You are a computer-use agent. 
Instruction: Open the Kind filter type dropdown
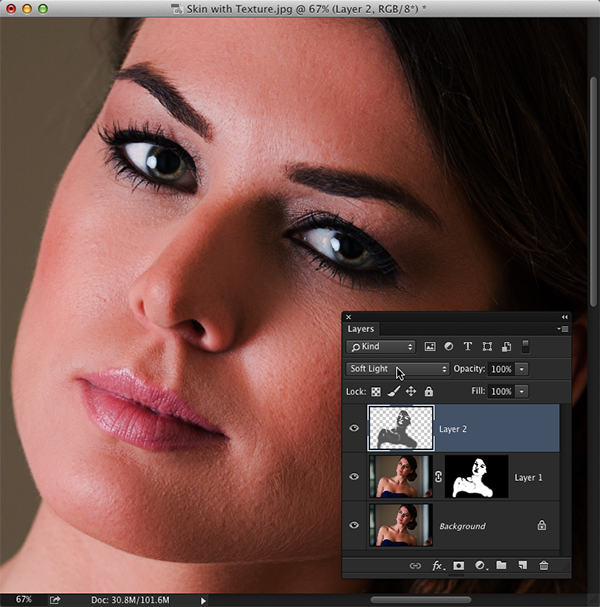[381, 347]
